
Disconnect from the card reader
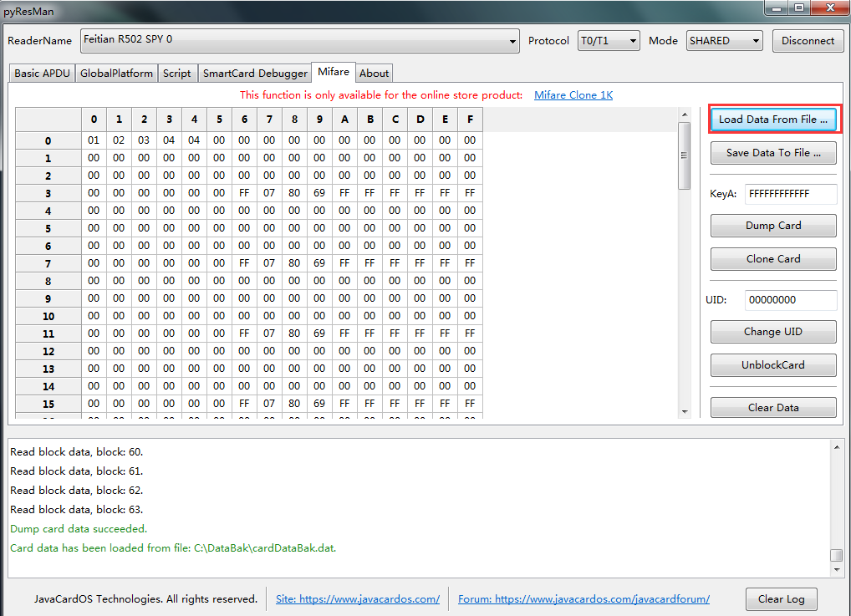click(x=808, y=40)
